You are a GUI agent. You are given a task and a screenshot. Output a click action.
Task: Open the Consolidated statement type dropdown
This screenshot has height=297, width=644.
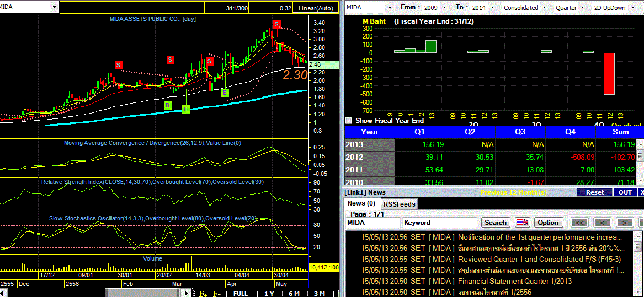click(544, 7)
